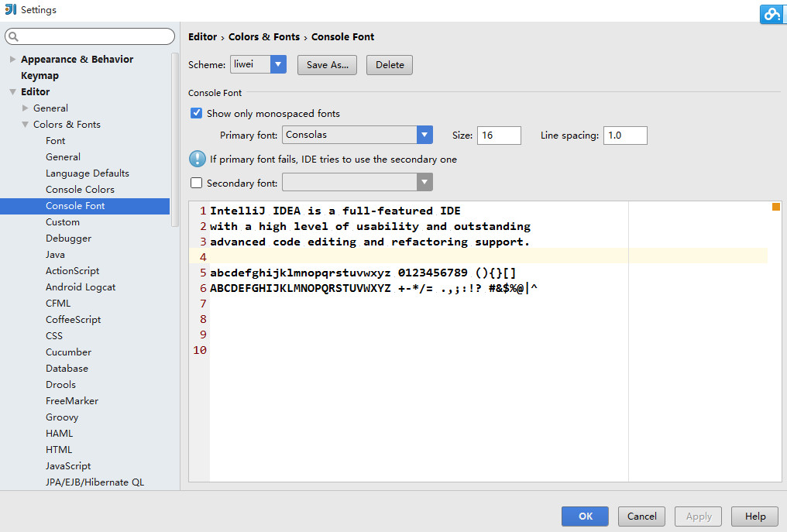Click line number 10 in preview gutter
787x532 pixels.
pyautogui.click(x=200, y=350)
